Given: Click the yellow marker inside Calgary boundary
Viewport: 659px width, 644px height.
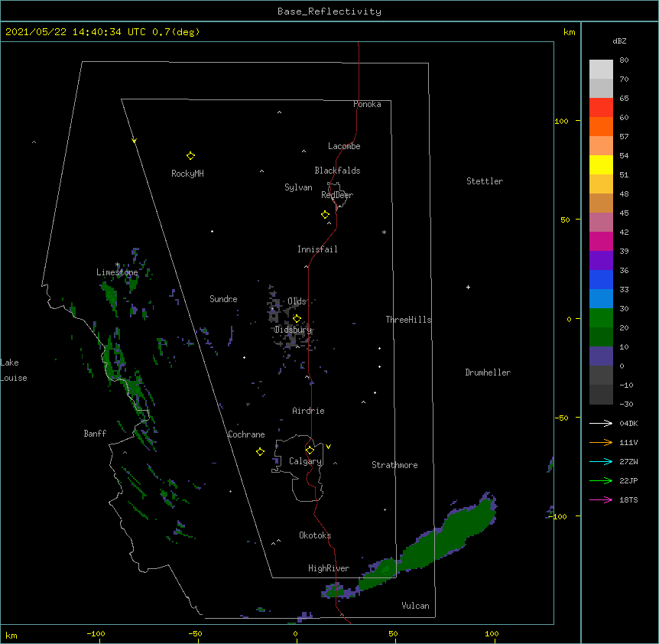Looking at the screenshot, I should [310, 450].
